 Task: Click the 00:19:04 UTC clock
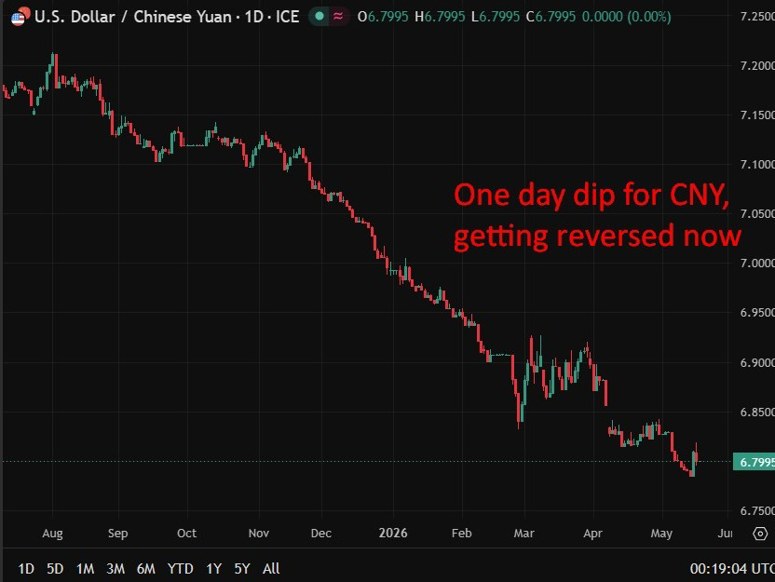pyautogui.click(x=732, y=569)
